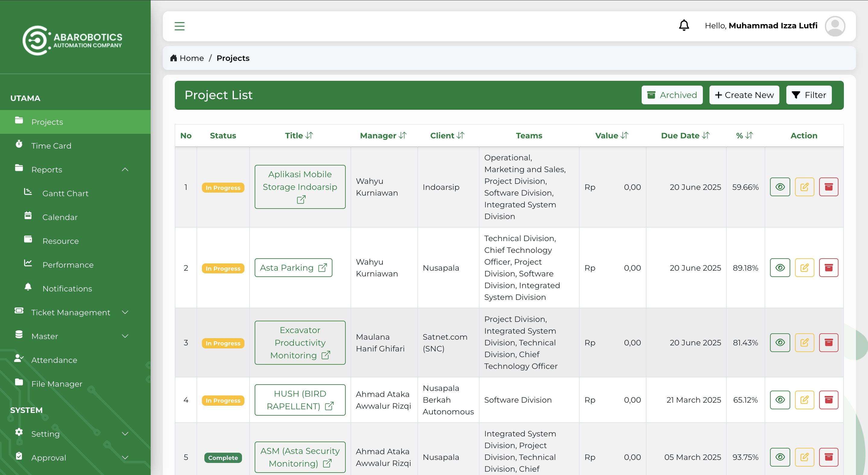Go to Home in the breadcrumb
Viewport: 868px width, 475px height.
[187, 58]
